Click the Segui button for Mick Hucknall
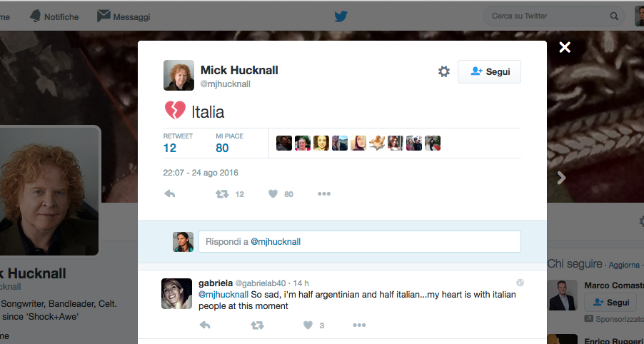Screen dimensions: 644x344 point(489,71)
